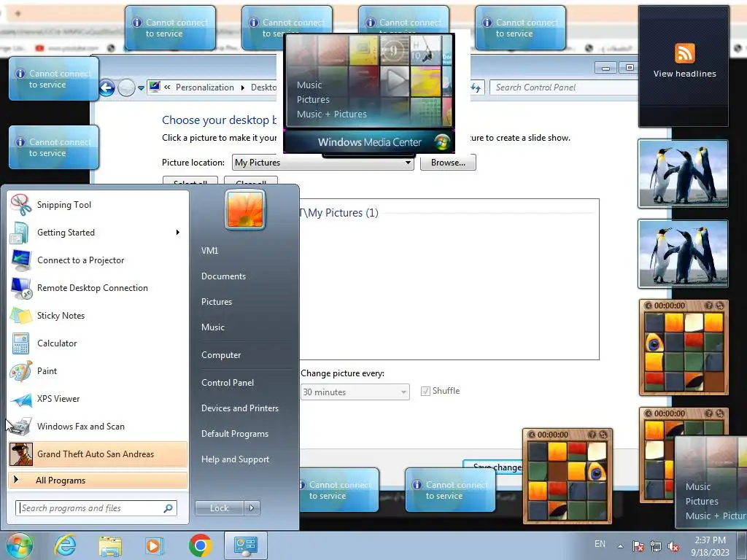Image resolution: width=747 pixels, height=560 pixels.
Task: Open Calculator from Start menu
Action: tap(98, 343)
